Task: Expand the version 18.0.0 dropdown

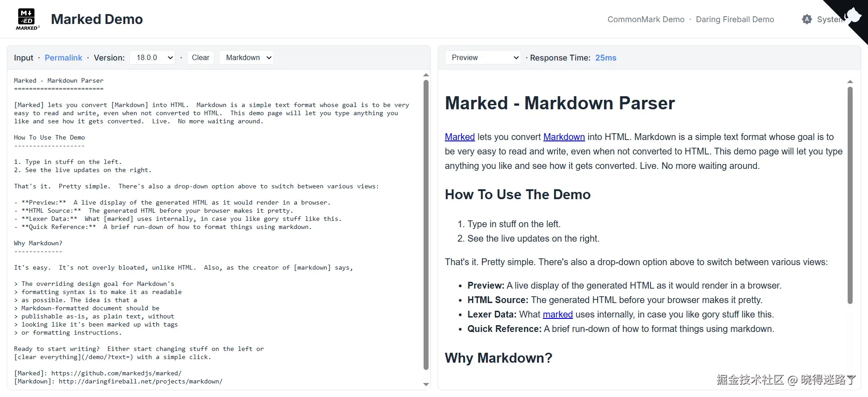Action: [152, 57]
